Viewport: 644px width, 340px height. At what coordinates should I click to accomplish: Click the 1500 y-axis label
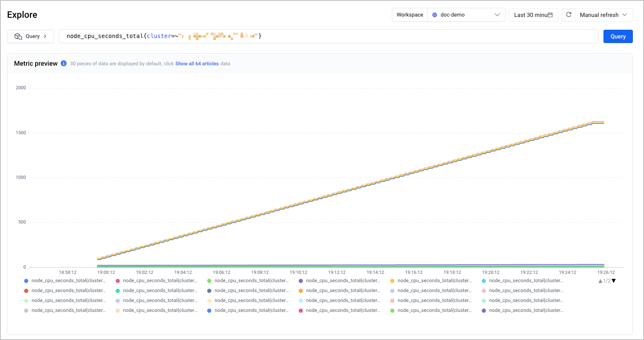coord(21,133)
